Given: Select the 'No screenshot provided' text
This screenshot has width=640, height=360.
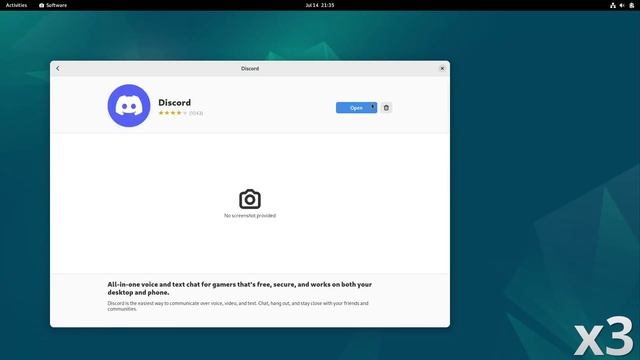Looking at the screenshot, I should point(250,216).
